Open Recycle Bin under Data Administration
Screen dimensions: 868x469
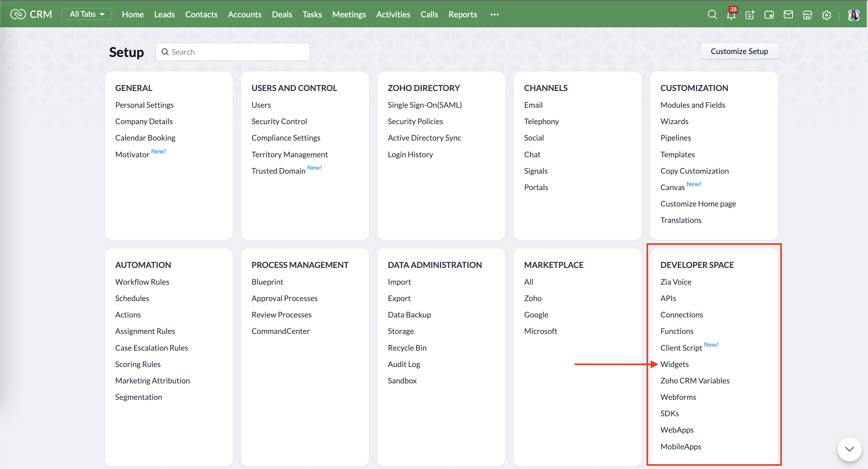pyautogui.click(x=407, y=348)
